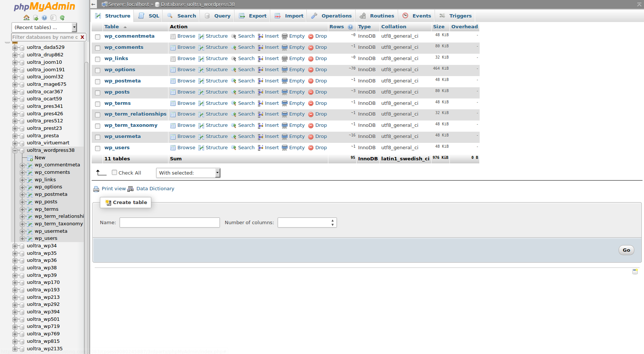Enable the Check All checkbox
Viewport: 644px width, 354px height.
tap(114, 172)
